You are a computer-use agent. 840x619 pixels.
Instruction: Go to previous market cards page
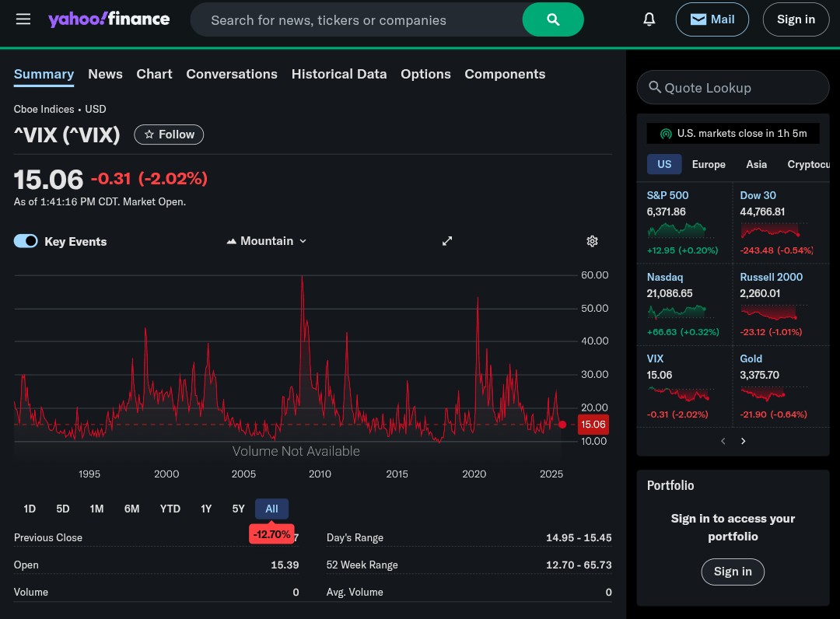pos(723,441)
